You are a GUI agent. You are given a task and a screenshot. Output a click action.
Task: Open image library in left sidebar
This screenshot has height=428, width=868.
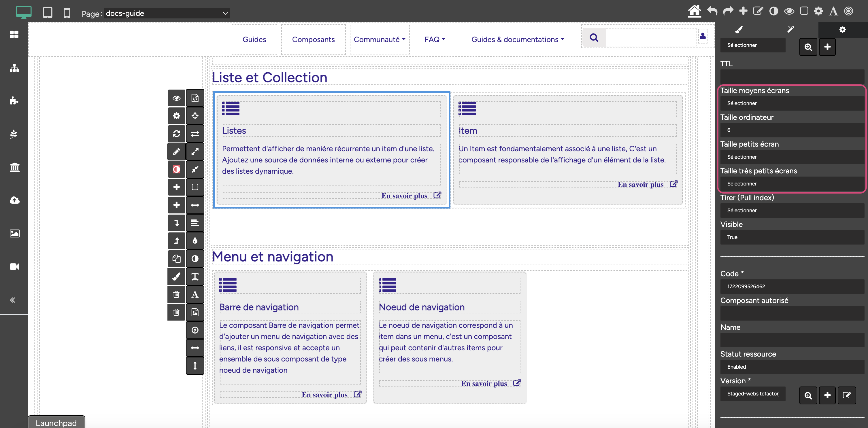pos(14,233)
